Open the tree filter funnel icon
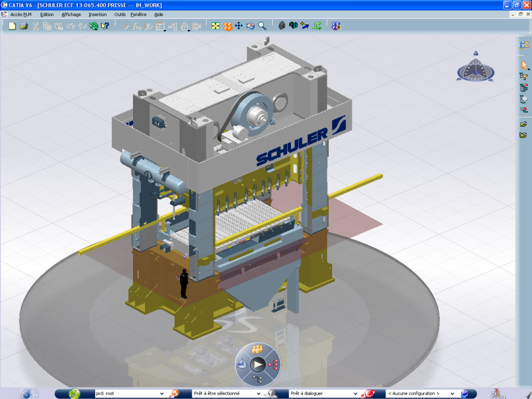The width and height of the screenshot is (532, 399). coord(524,76)
